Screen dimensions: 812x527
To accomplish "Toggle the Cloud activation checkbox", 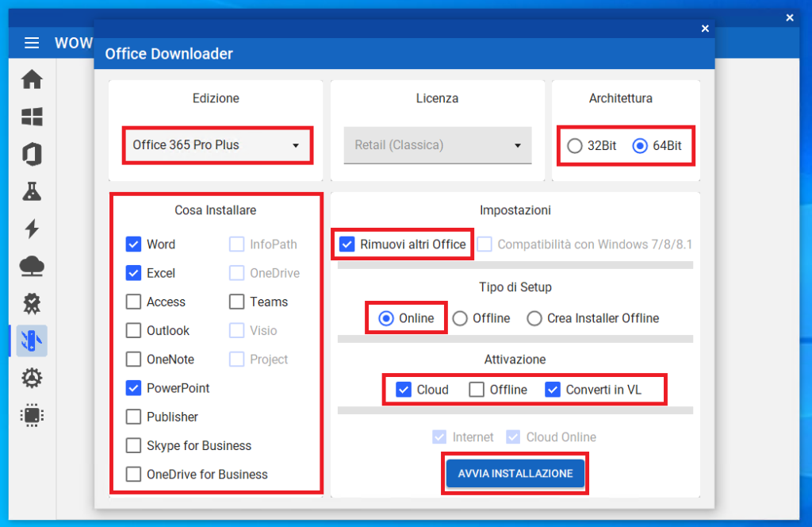I will point(404,390).
